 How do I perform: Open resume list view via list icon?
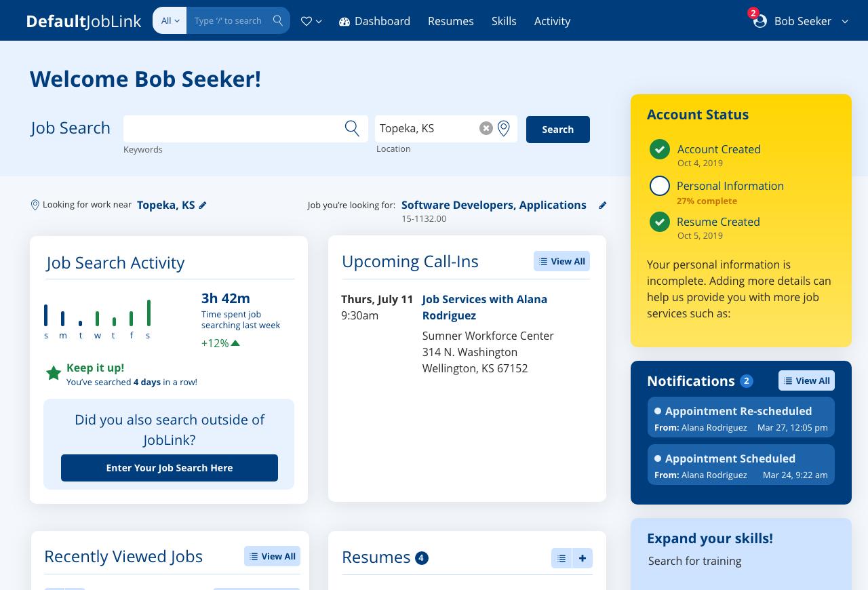point(561,557)
